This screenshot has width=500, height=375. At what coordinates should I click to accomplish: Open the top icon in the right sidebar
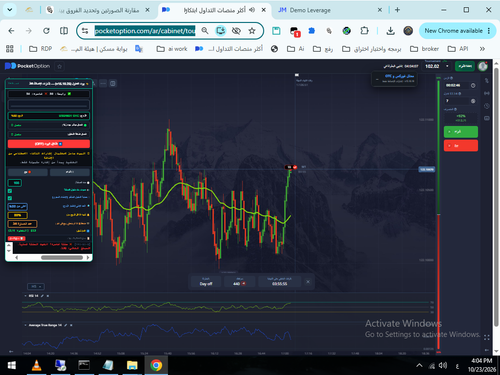pyautogui.click(x=487, y=81)
